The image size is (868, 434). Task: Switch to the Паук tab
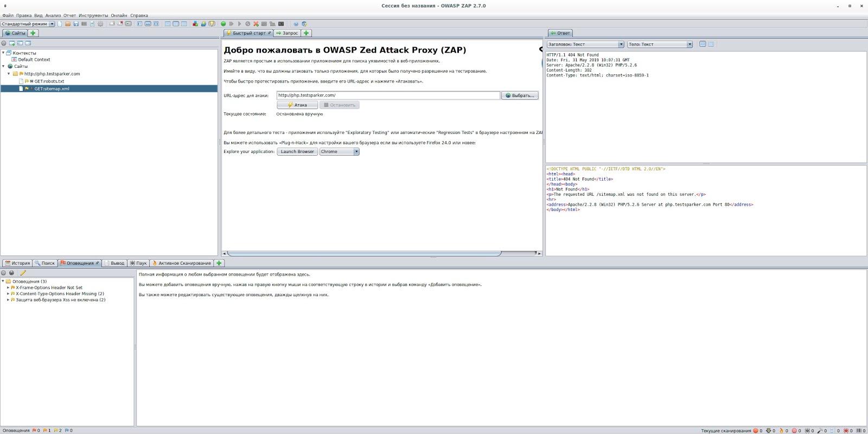click(x=138, y=263)
